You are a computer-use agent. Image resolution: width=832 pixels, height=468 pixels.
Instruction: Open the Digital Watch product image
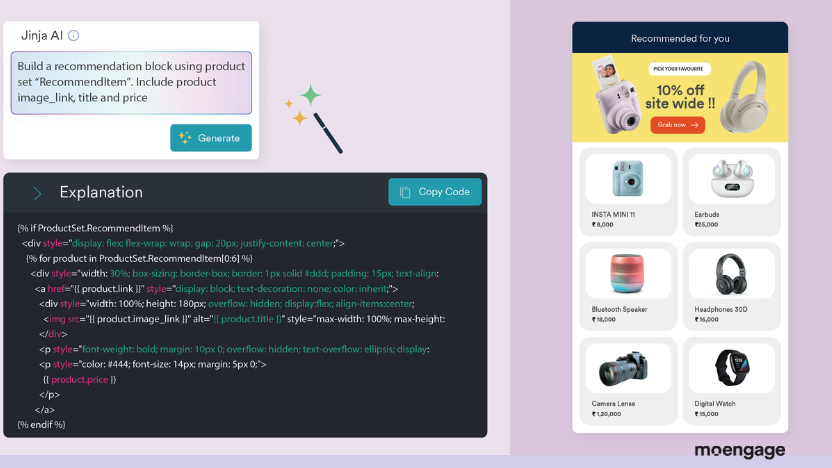(x=730, y=369)
